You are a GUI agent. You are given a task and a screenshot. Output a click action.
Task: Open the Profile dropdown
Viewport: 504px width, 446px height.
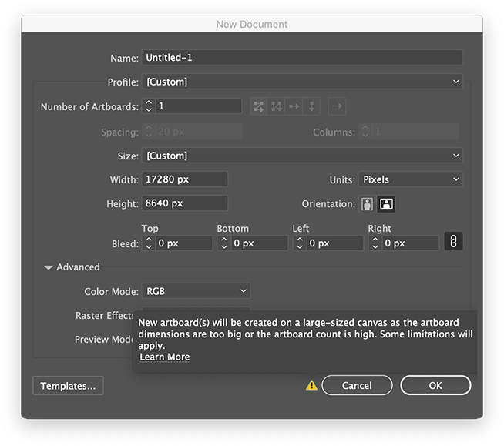[x=302, y=82]
